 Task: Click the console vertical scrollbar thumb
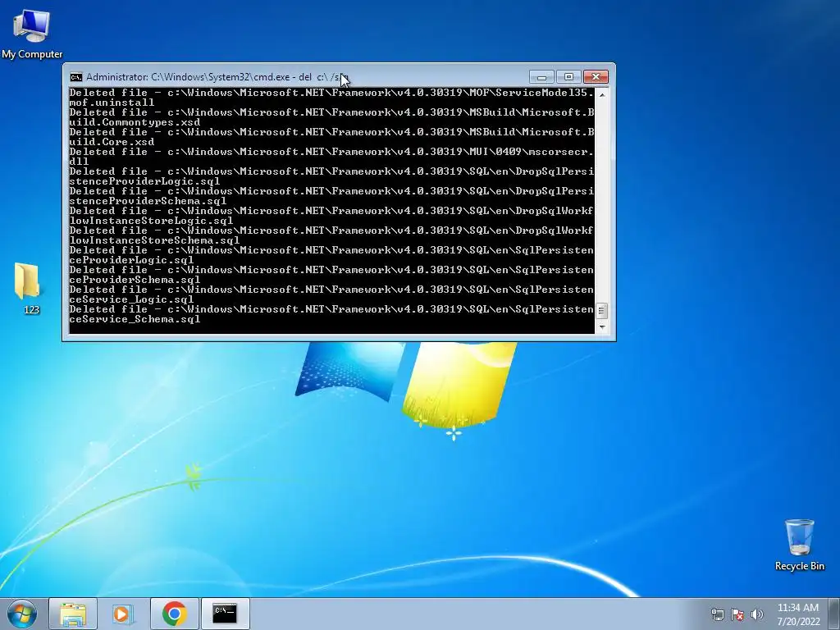click(601, 311)
